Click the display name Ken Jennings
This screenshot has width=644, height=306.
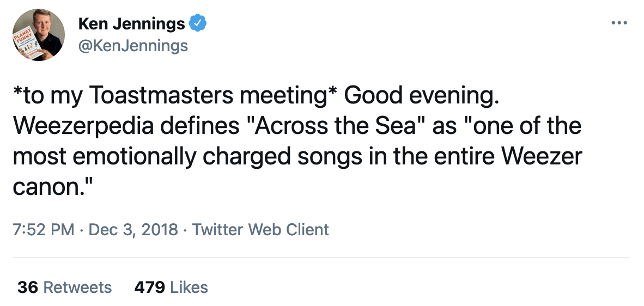click(132, 23)
